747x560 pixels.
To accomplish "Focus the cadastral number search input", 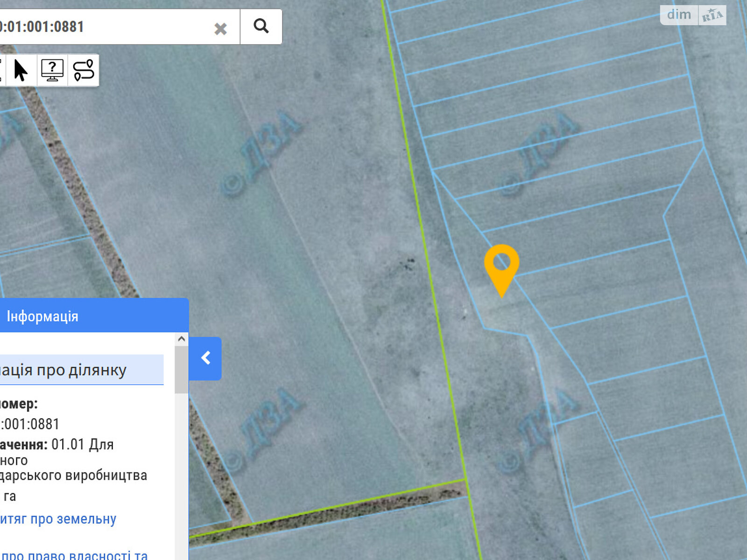I will pyautogui.click(x=103, y=27).
